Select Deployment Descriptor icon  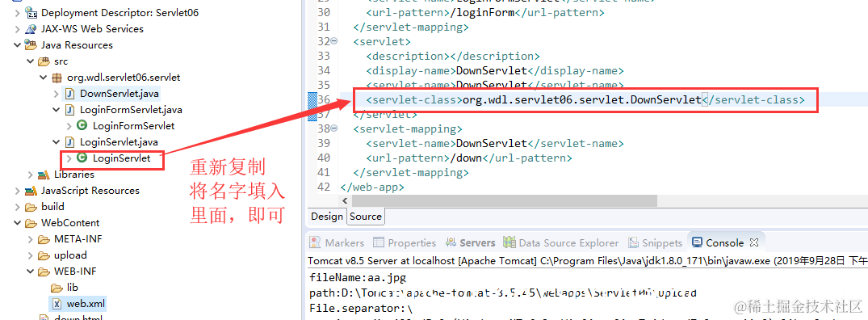click(31, 13)
